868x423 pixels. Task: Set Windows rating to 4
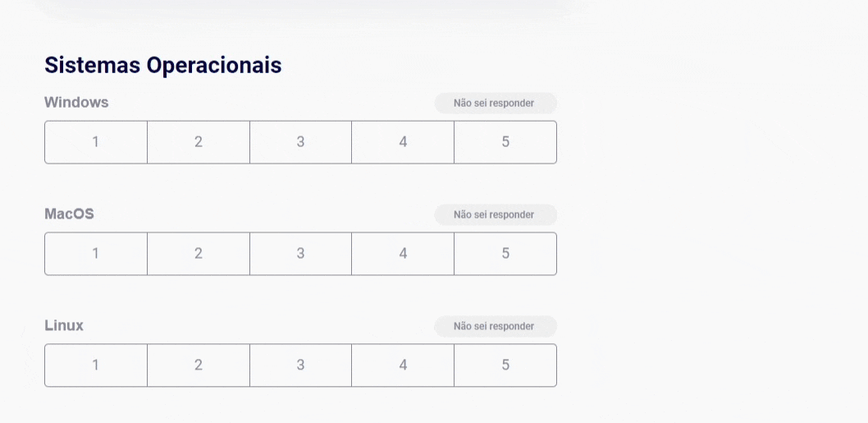[x=403, y=142]
